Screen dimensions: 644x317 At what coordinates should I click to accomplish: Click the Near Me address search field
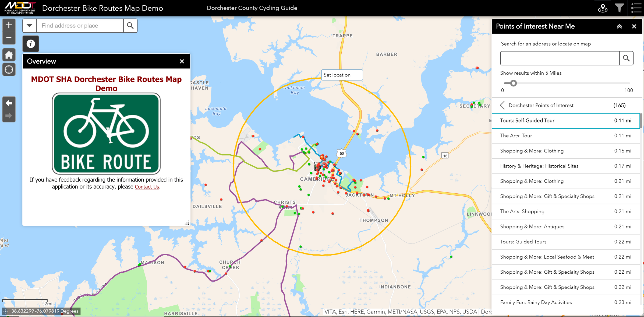[560, 58]
